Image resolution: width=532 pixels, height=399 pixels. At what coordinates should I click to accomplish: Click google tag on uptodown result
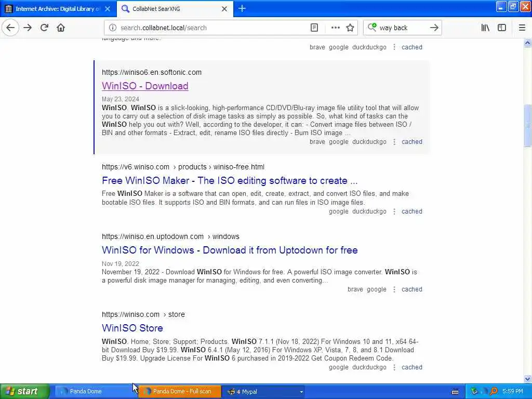[x=377, y=289]
